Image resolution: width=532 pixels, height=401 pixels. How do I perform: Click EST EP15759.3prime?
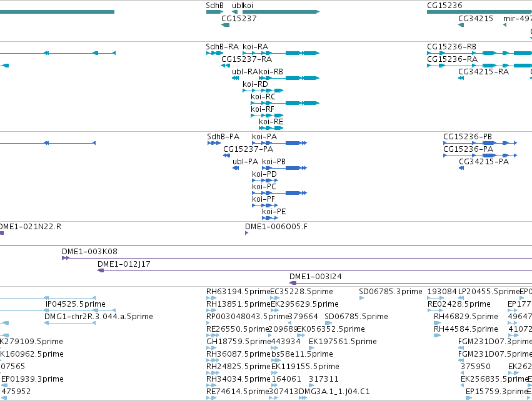[x=496, y=392]
